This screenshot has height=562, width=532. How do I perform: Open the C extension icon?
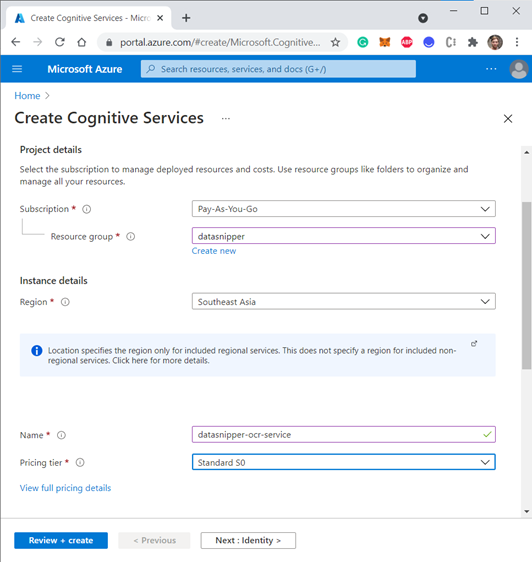pos(451,42)
